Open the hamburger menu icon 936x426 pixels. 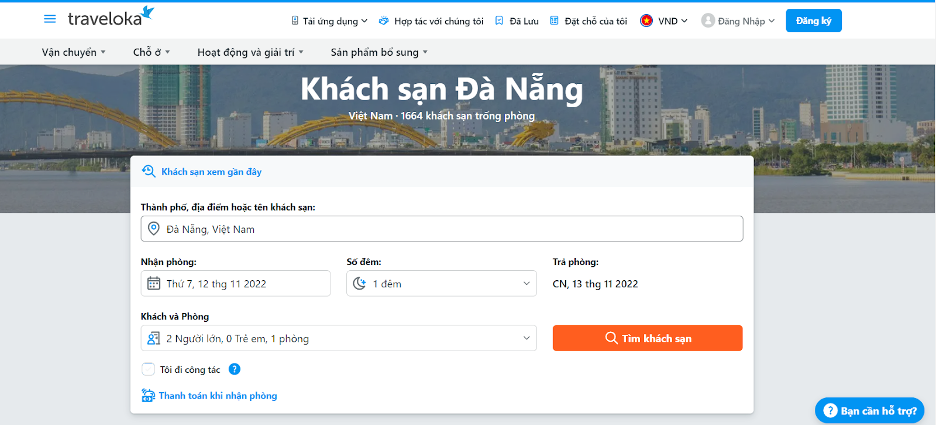(x=50, y=19)
